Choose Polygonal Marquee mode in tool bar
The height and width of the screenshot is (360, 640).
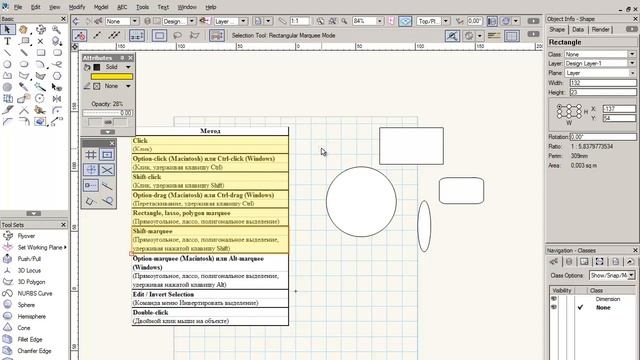195,36
